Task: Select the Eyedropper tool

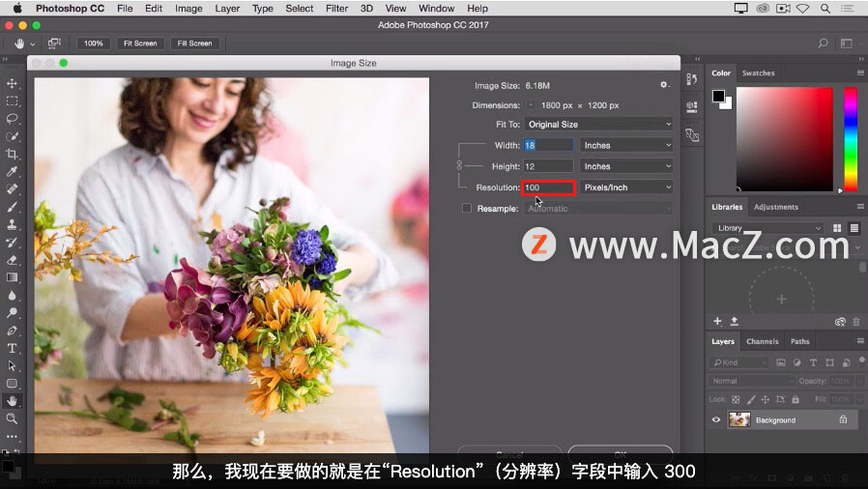Action: (x=12, y=171)
